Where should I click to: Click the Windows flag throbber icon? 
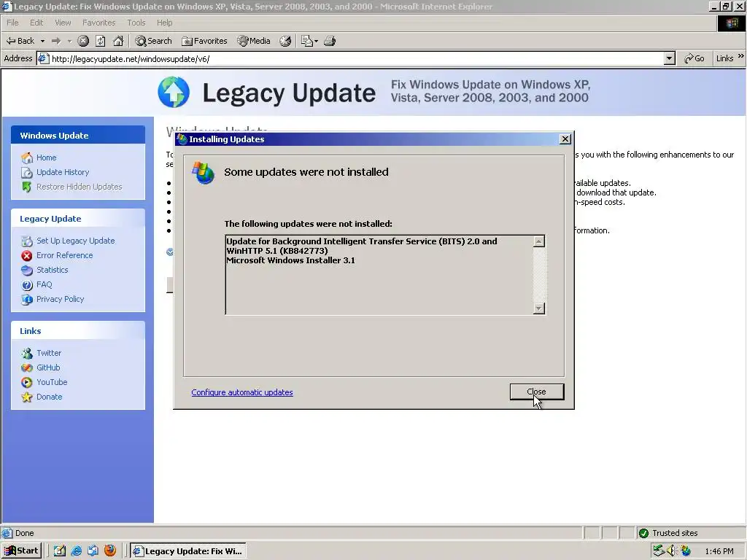pos(732,23)
